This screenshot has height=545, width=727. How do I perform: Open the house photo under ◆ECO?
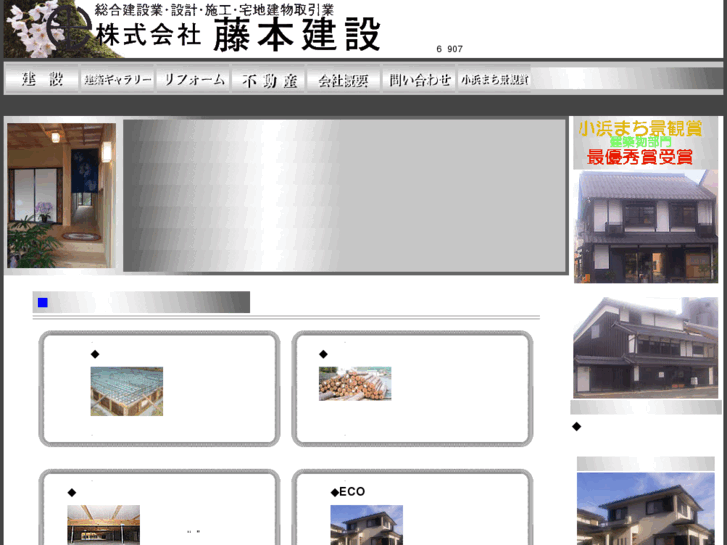point(366,525)
